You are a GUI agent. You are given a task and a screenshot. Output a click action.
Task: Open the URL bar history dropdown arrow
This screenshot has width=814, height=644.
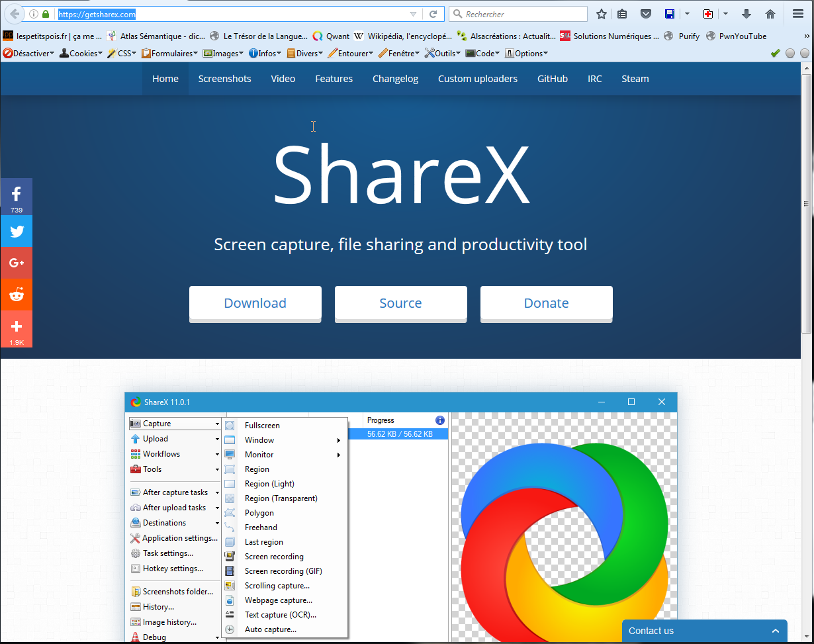coord(413,14)
